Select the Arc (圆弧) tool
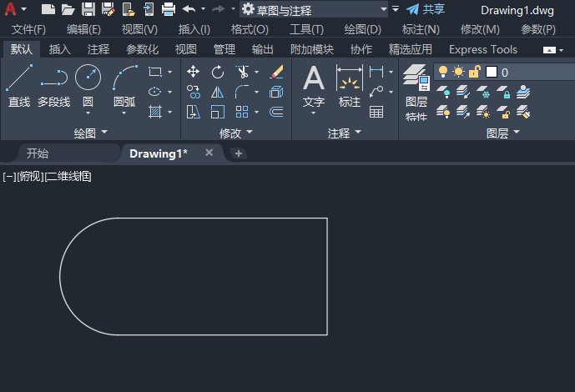575x392 pixels. 124,86
